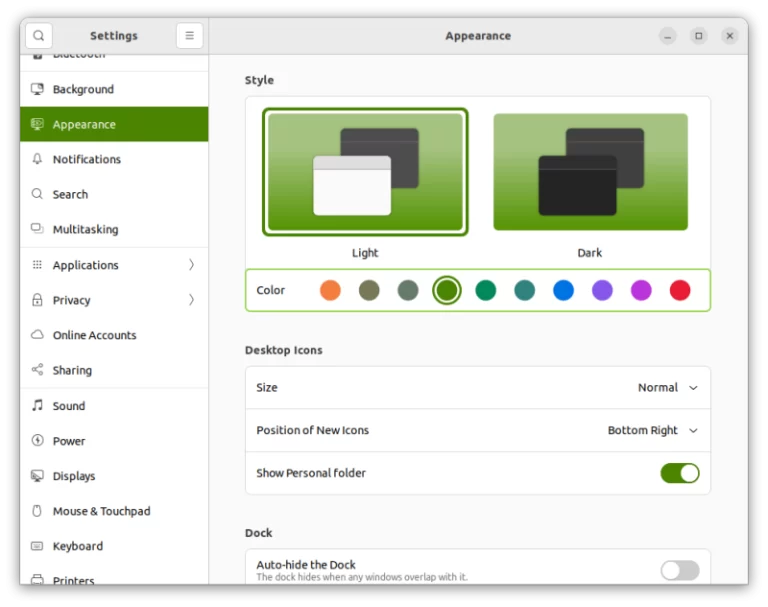The width and height of the screenshot is (768, 607).
Task: Open Mouse & Touchpad settings
Action: point(101,511)
